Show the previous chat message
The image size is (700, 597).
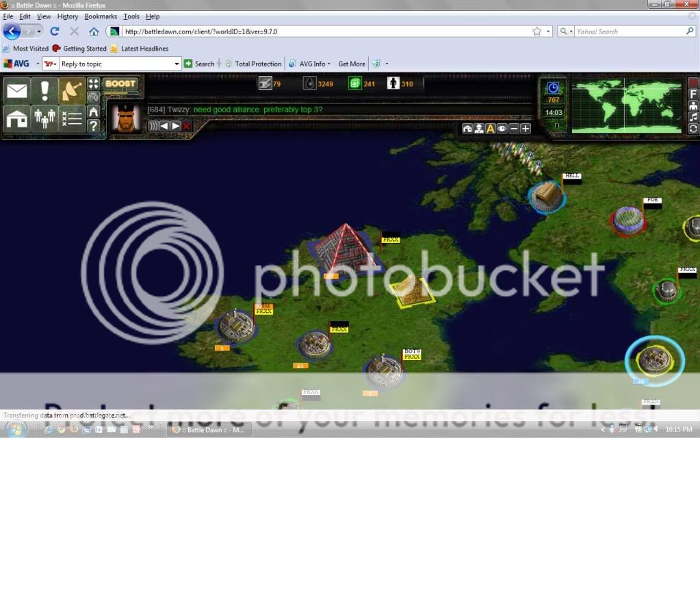click(x=164, y=126)
